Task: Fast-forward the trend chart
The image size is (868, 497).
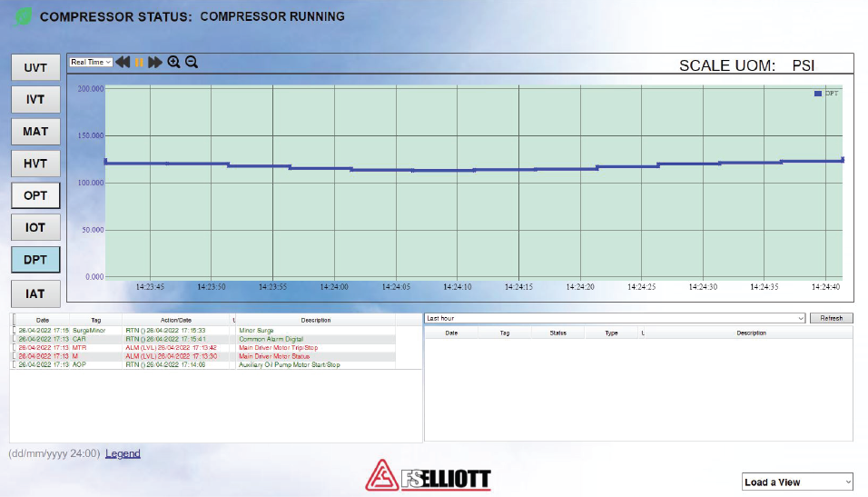Action: coord(155,62)
